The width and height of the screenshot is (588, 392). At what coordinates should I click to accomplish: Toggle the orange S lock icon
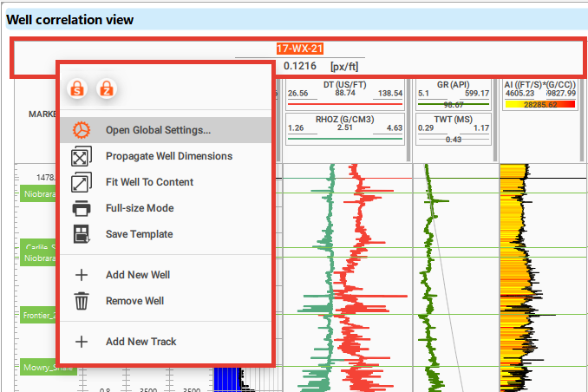[x=77, y=89]
